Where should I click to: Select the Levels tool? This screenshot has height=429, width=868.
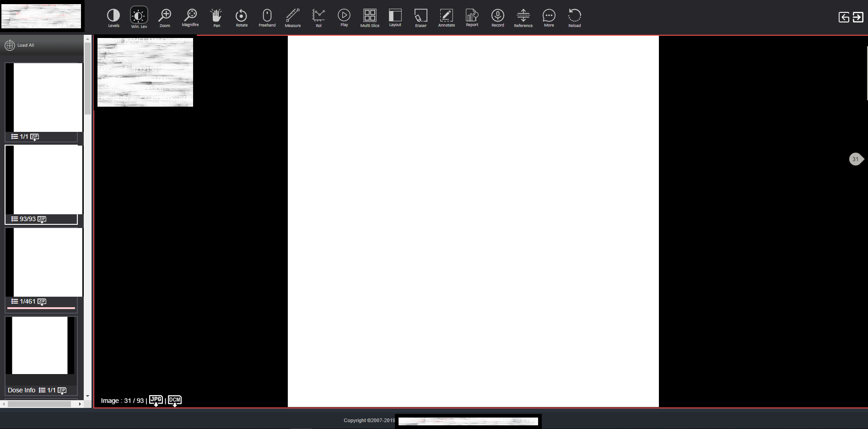coord(113,16)
